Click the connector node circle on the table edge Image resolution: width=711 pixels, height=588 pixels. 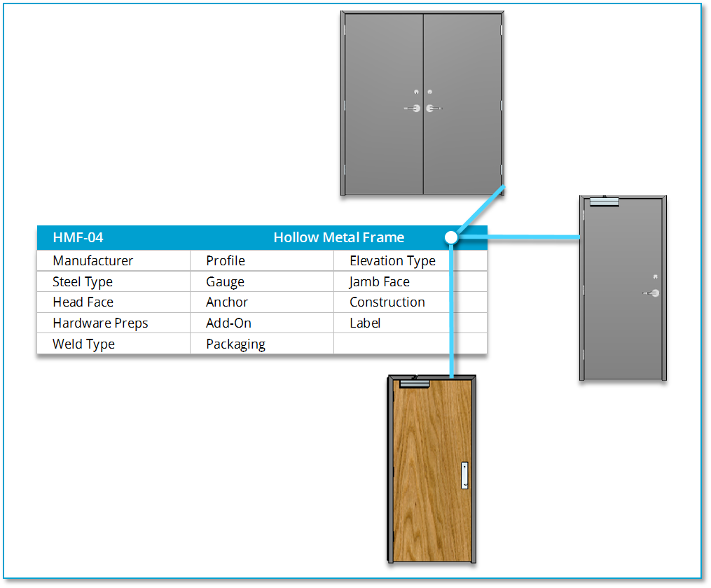click(x=451, y=237)
